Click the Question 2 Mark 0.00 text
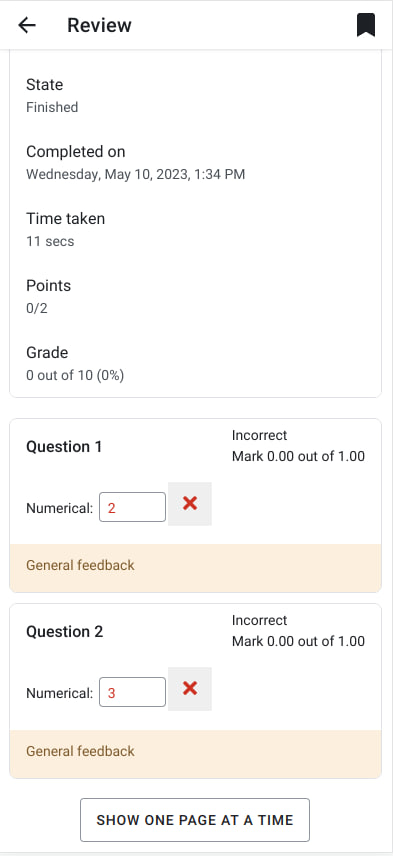Viewport: 393px width, 856px height. [299, 641]
